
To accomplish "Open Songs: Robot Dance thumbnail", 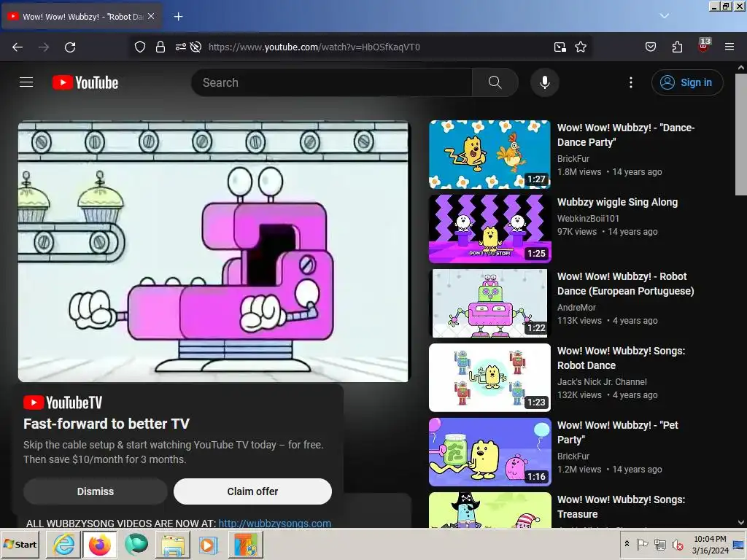I will (x=489, y=377).
